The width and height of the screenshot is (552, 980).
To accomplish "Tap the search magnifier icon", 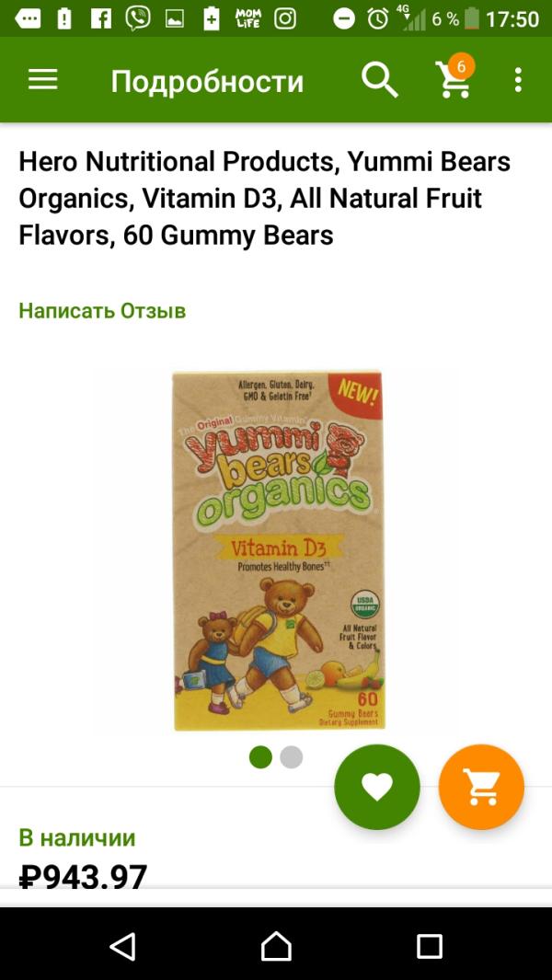I will point(379,80).
